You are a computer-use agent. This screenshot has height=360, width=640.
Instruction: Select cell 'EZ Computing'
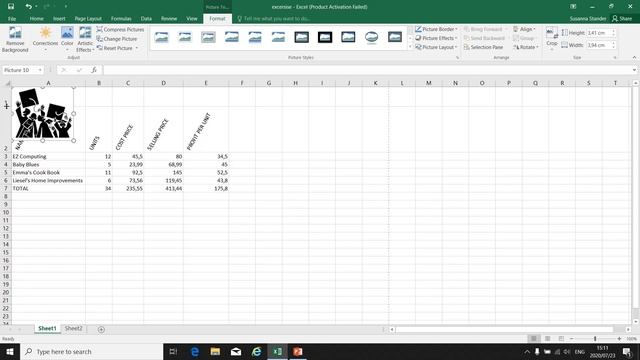click(x=49, y=156)
